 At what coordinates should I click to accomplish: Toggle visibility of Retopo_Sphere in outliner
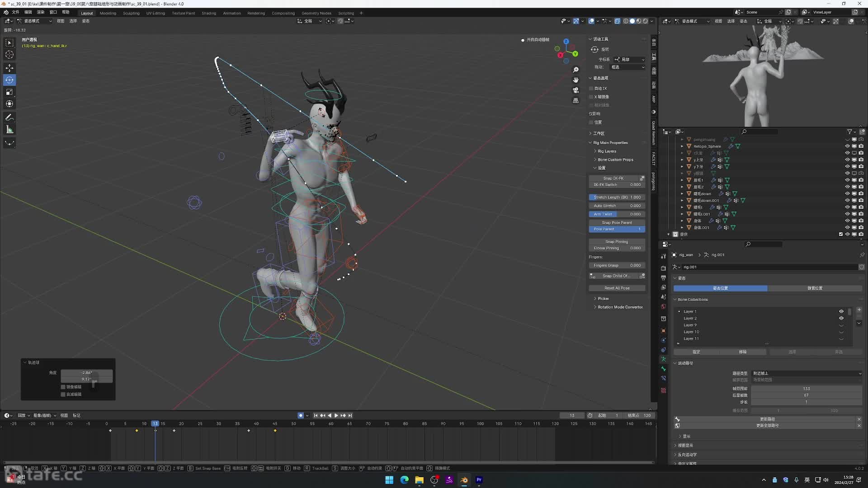(x=847, y=146)
